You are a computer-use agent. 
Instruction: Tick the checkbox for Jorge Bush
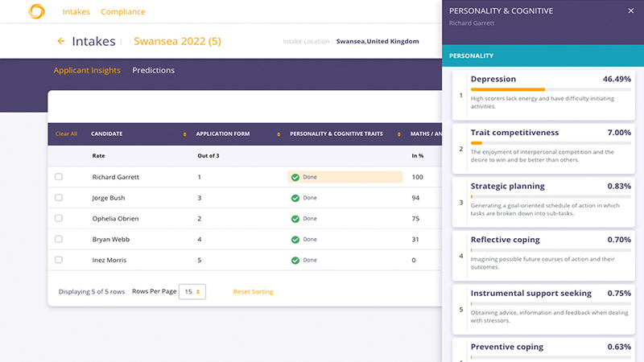tap(59, 197)
